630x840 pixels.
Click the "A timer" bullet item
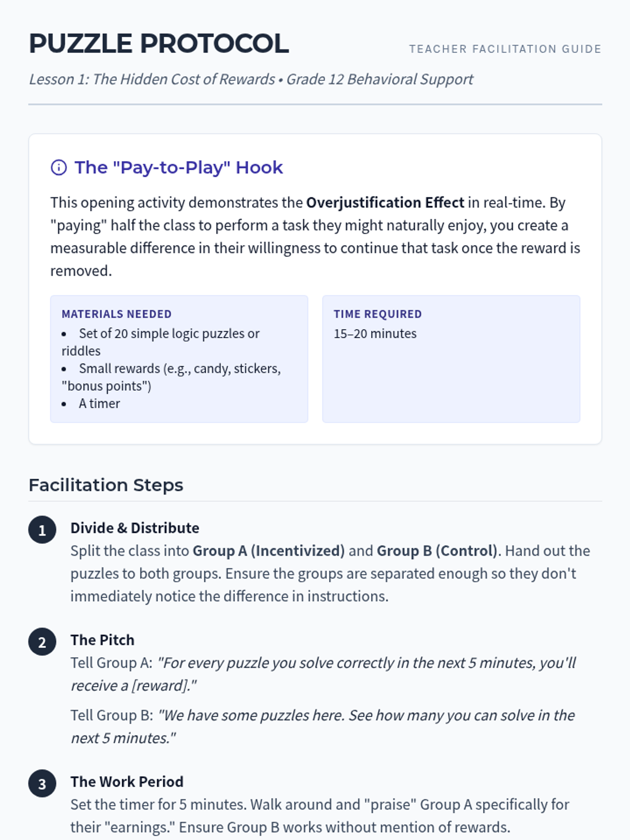tap(99, 404)
